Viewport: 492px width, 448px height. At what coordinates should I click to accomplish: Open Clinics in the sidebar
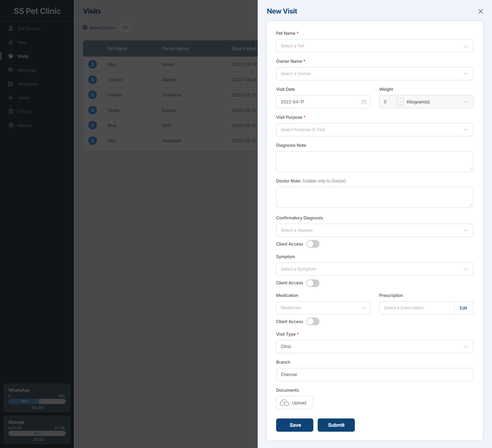24,112
